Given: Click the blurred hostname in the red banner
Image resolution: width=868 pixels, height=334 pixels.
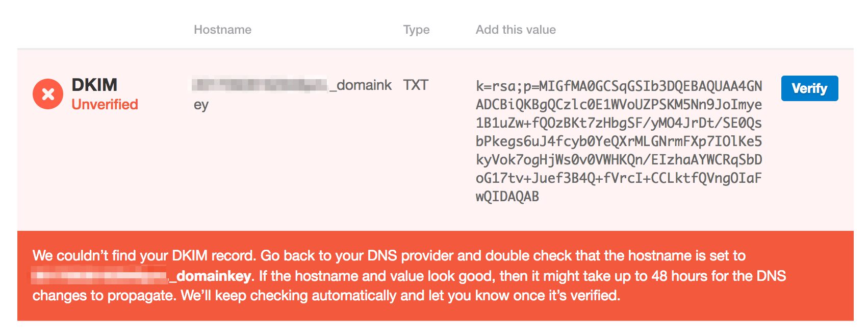Looking at the screenshot, I should coord(99,276).
